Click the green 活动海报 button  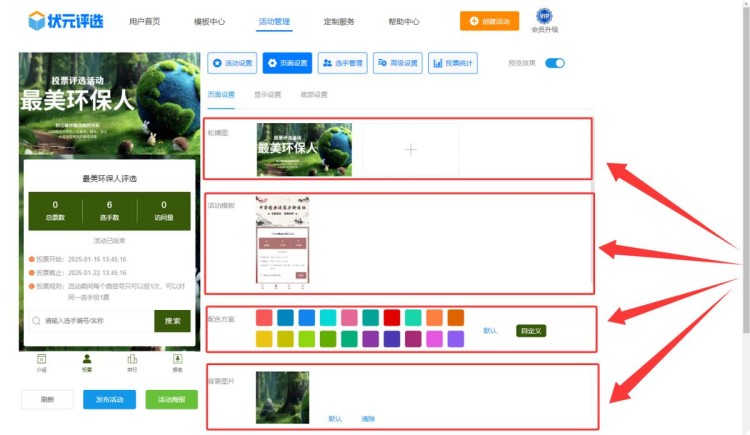point(171,399)
